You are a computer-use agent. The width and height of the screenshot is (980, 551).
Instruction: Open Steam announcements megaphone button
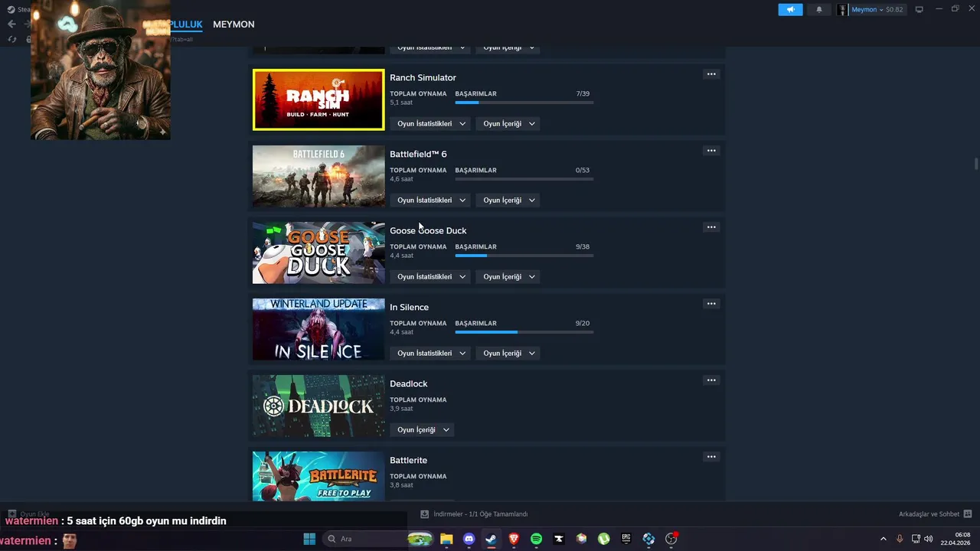click(x=790, y=9)
